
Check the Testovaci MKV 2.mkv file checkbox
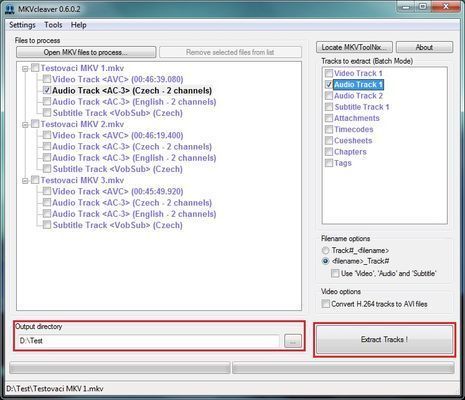coord(35,124)
